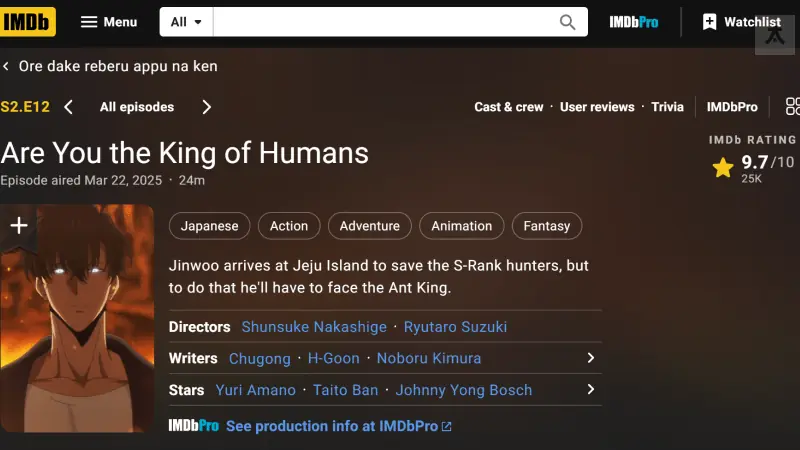The image size is (800, 450).
Task: Open the All search category dropdown
Action: click(x=186, y=22)
